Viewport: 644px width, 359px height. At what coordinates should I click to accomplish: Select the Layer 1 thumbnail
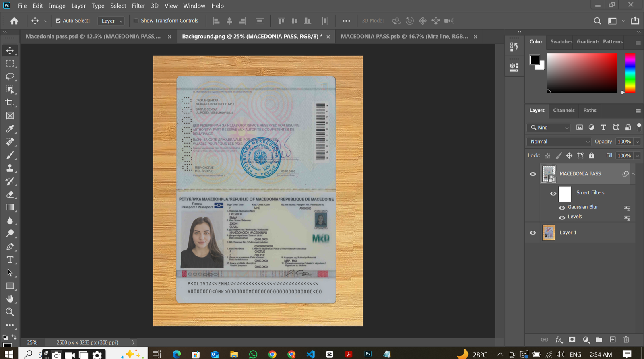548,233
